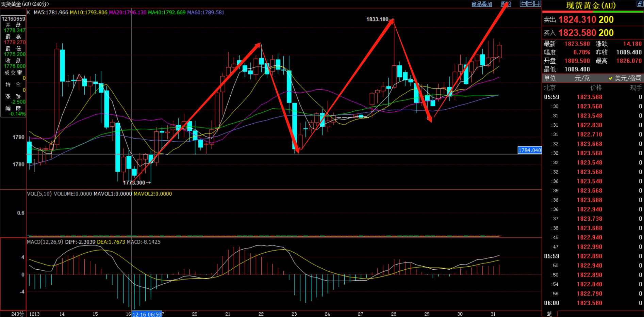The width and height of the screenshot is (644, 317).
Task: Click the 1784.040 price axis marker
Action: tap(530, 150)
